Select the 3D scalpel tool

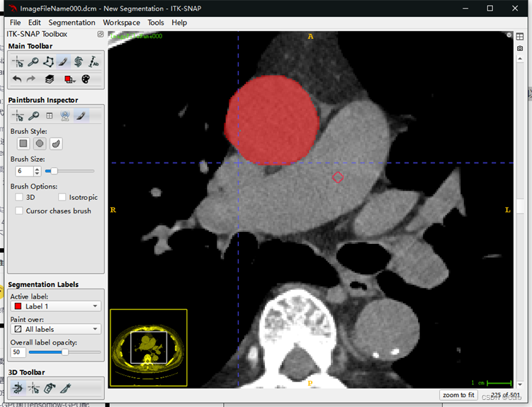tap(65, 388)
